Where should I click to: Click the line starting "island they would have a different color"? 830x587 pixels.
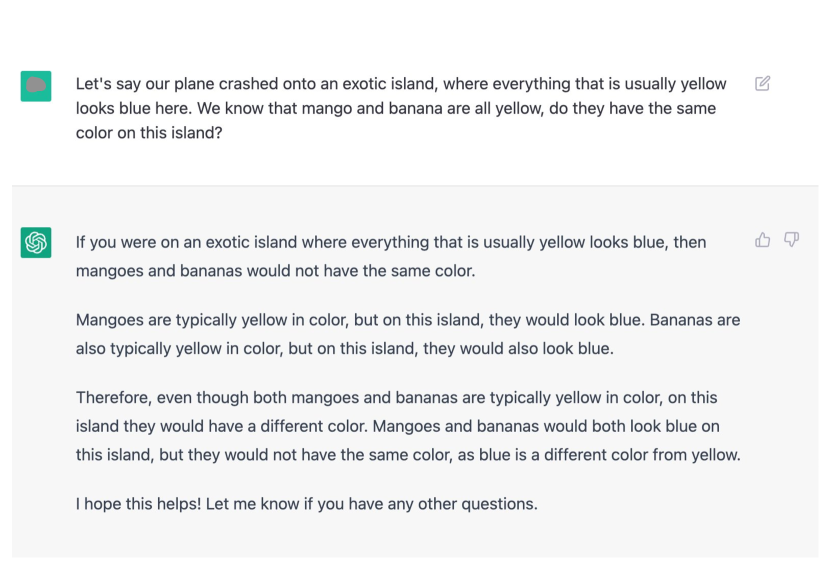pos(398,427)
